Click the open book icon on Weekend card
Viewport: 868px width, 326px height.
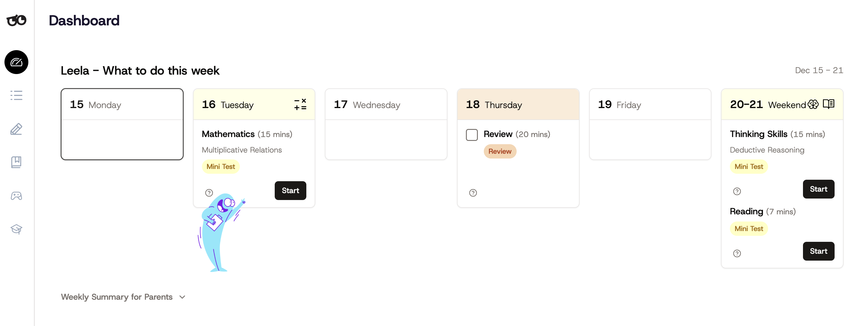point(828,104)
